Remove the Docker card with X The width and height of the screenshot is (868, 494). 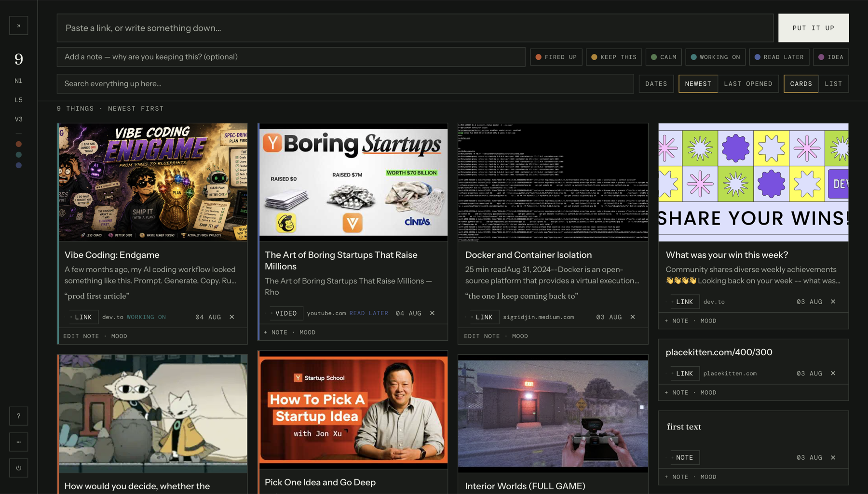click(x=633, y=317)
